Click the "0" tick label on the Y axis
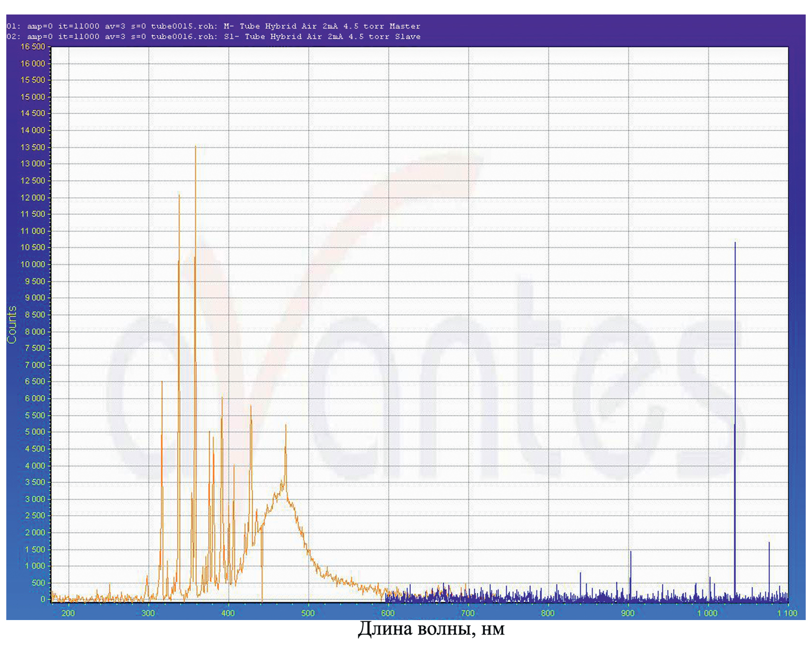 43,599
